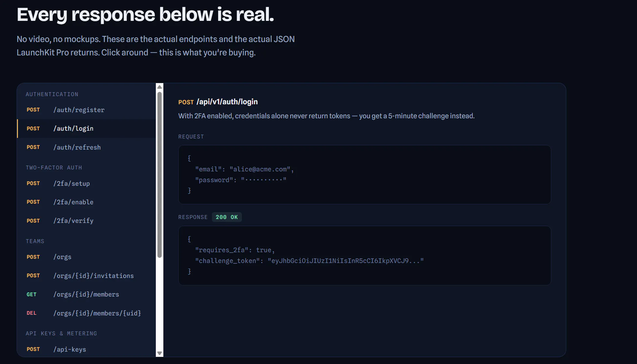Click the "password" line in request
The image size is (637, 364).
[x=241, y=180]
